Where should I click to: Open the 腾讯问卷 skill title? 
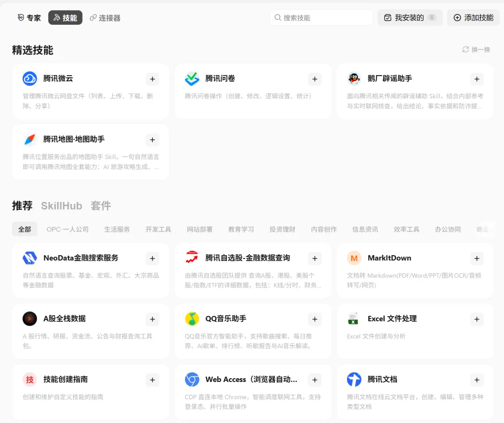tap(220, 78)
